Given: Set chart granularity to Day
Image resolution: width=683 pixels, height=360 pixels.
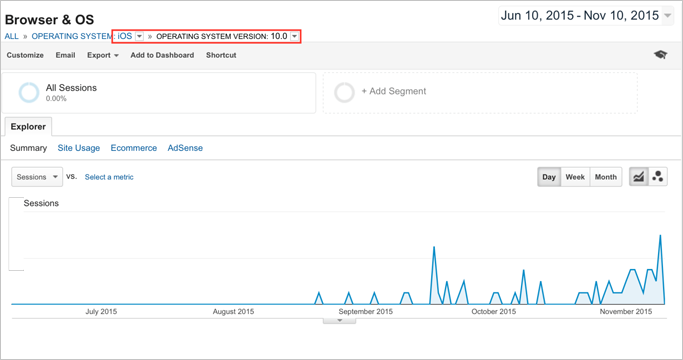Looking at the screenshot, I should (549, 177).
